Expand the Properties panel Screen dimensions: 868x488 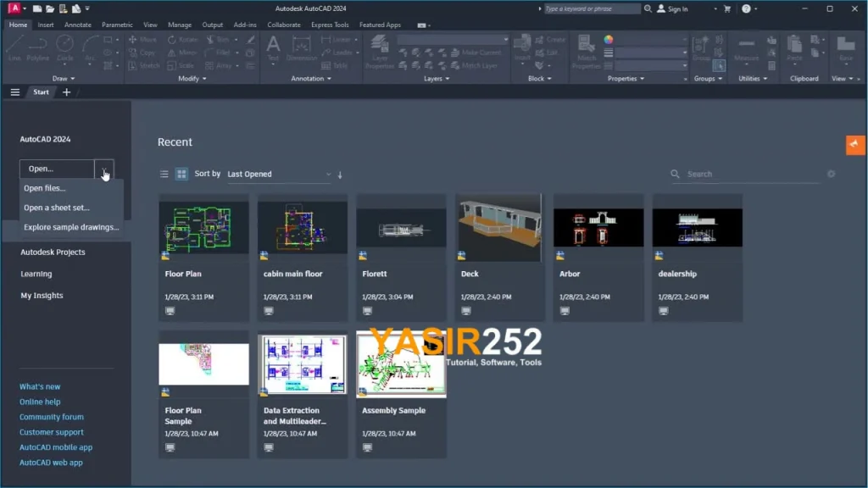pos(626,79)
